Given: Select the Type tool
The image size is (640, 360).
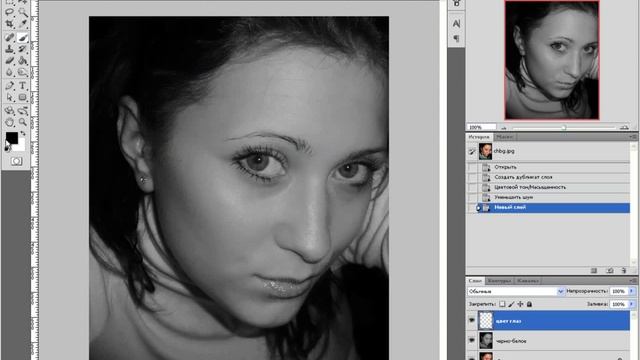Looking at the screenshot, I should click(22, 86).
